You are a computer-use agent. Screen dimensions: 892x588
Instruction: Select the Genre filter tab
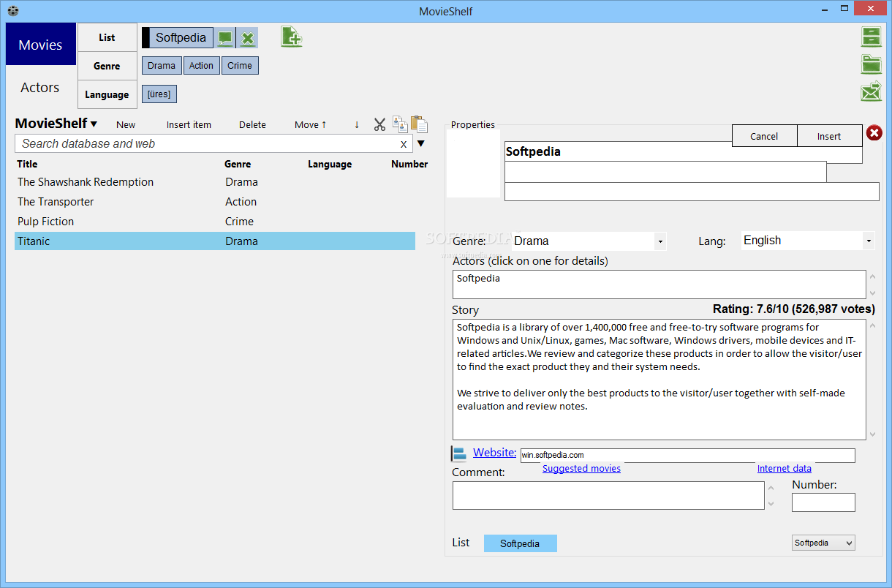(x=107, y=66)
